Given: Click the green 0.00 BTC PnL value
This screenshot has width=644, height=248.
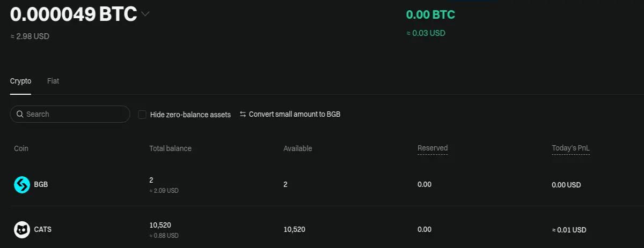Looking at the screenshot, I should coord(430,14).
